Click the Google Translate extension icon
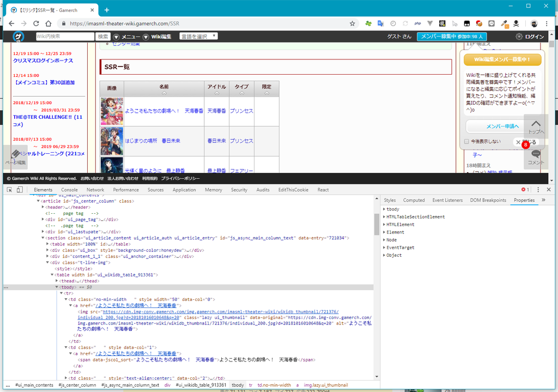The image size is (558, 392). tap(380, 23)
